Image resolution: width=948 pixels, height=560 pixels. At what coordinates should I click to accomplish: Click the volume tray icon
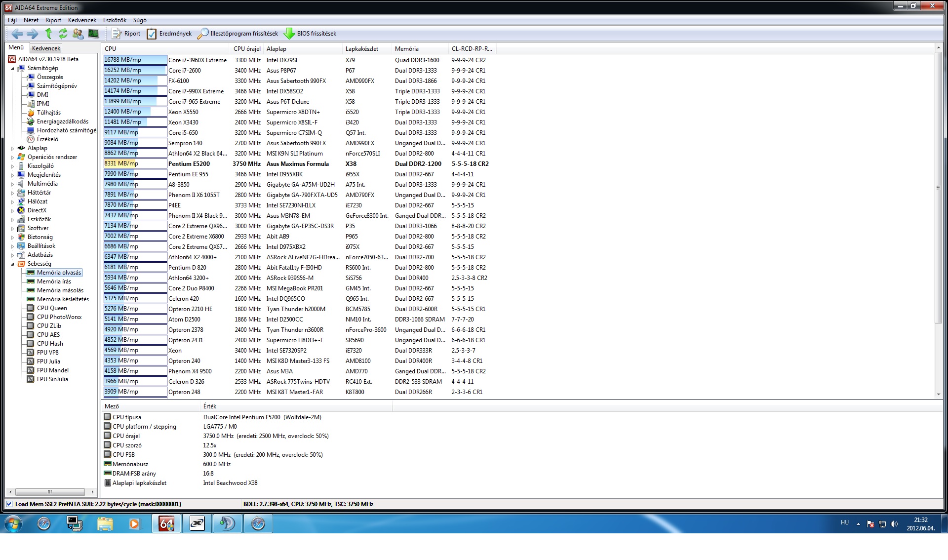click(894, 524)
